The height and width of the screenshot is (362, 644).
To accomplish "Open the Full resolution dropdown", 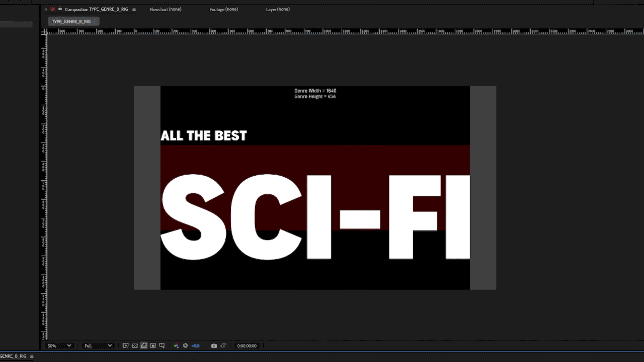I will (98, 346).
